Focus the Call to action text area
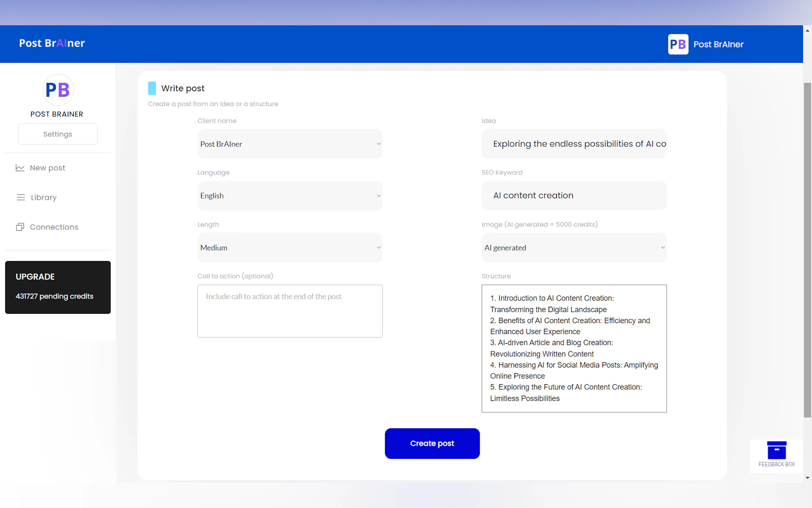 click(290, 311)
